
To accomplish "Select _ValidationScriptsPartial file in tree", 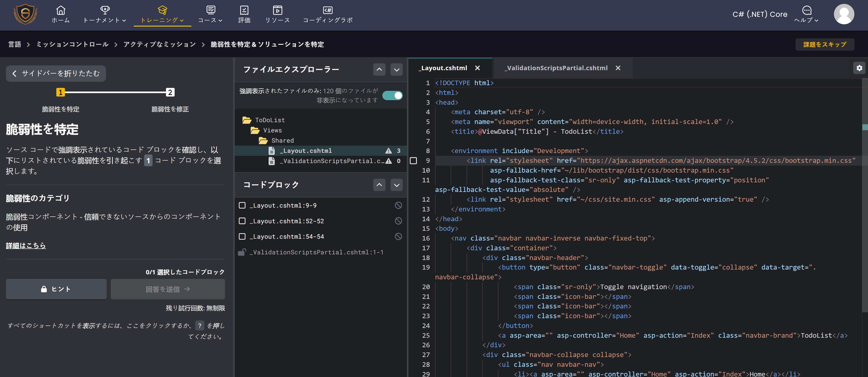I will tap(321, 161).
